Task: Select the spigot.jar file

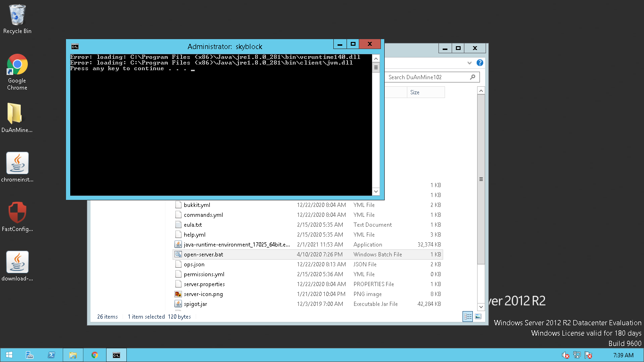Action: point(195,304)
